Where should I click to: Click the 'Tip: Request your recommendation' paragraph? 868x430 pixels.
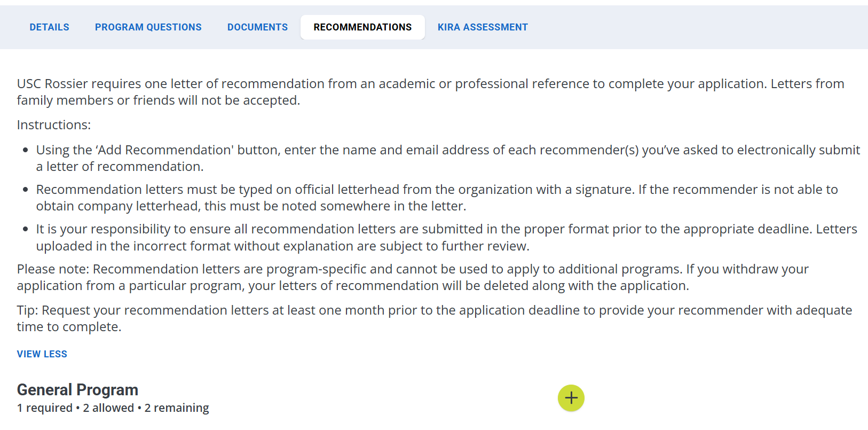pyautogui.click(x=434, y=318)
